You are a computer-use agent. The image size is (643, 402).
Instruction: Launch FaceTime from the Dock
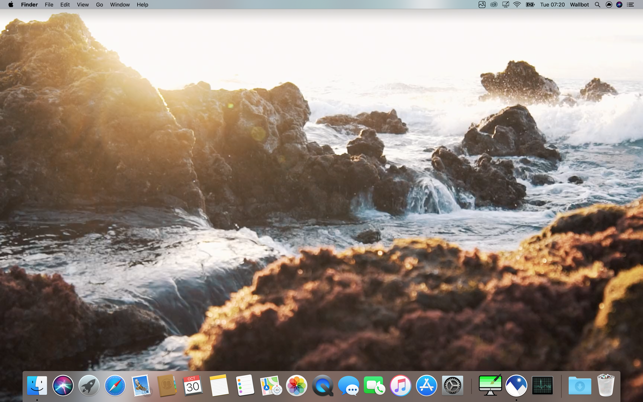375,385
